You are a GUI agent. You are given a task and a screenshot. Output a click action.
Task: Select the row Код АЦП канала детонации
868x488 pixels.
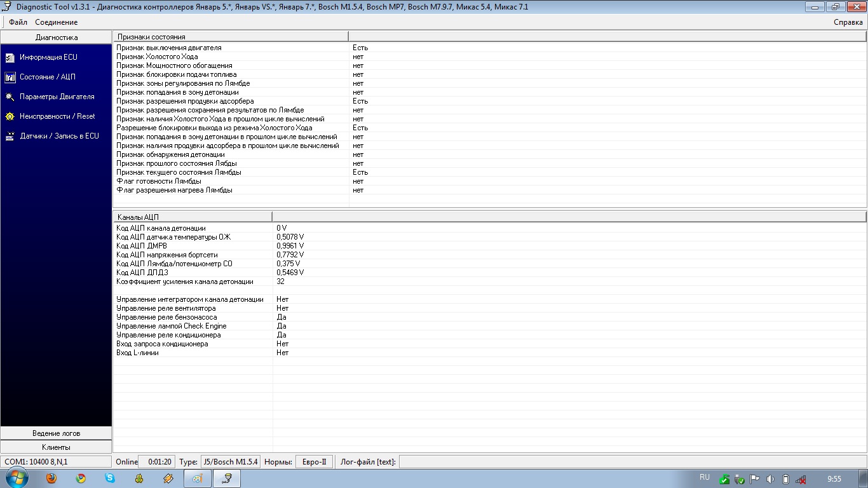tap(489, 228)
